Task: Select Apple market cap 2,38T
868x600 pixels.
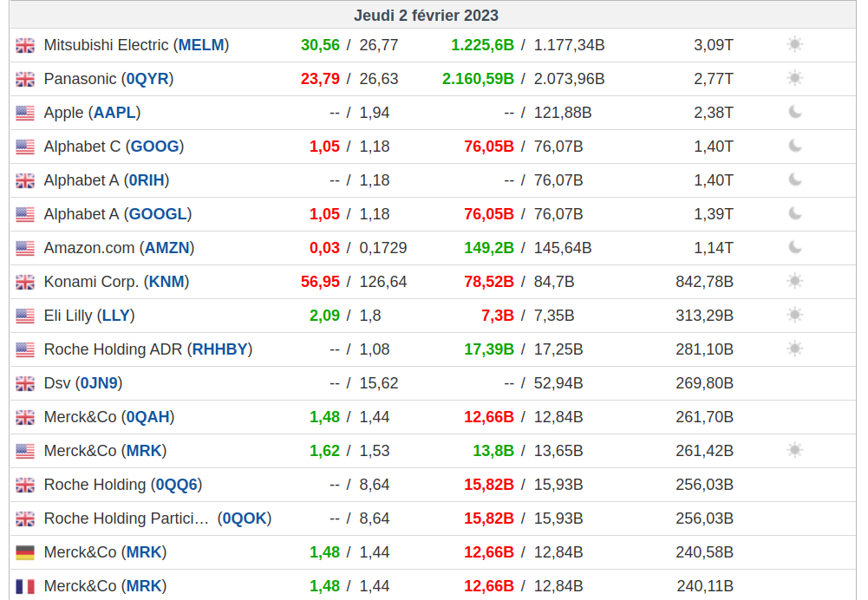Action: tap(714, 113)
